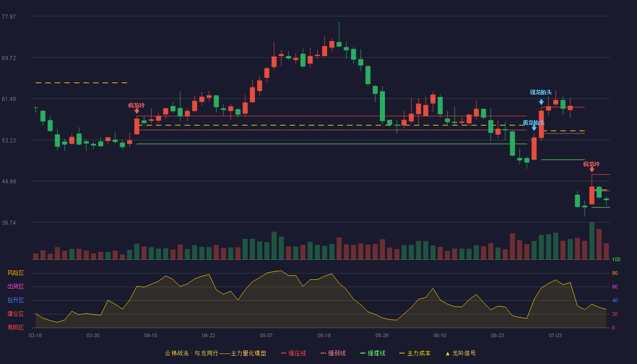This screenshot has height=364, width=637.
Task: Click the 勇龙抬头 blue arrow marker
Action: coord(534,128)
